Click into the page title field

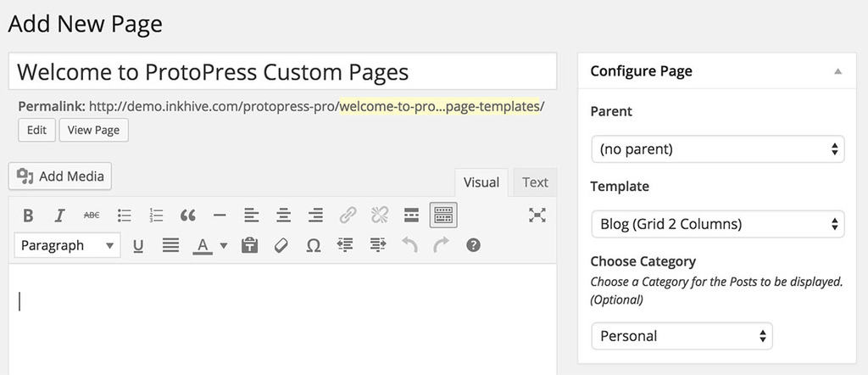[x=282, y=71]
